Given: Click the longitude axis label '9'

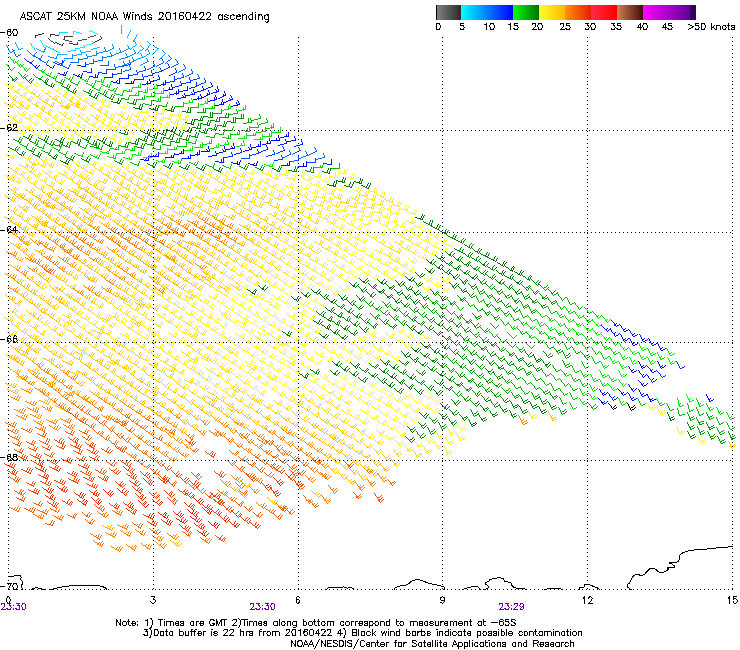Looking at the screenshot, I should point(442,600).
